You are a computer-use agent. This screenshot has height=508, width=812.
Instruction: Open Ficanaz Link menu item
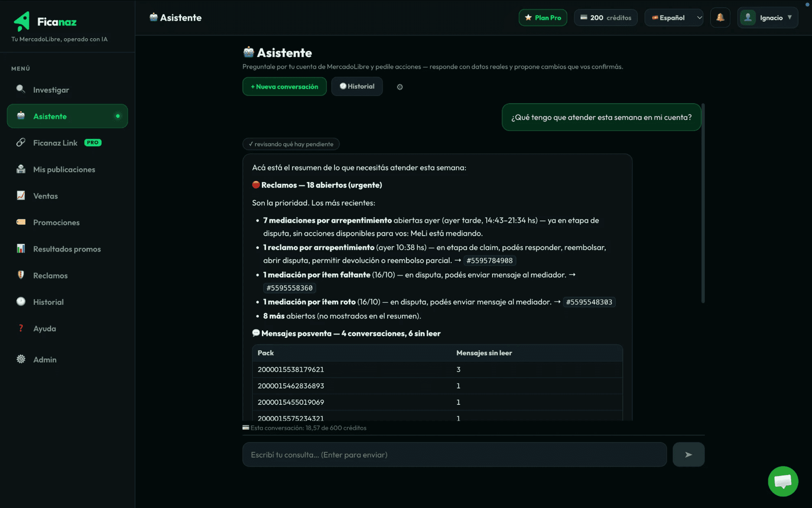[67, 143]
